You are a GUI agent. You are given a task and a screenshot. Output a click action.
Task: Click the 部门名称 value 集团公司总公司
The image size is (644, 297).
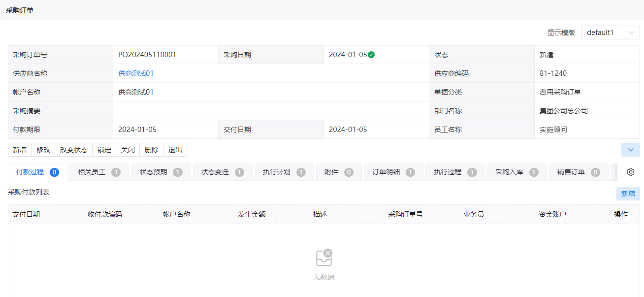click(x=564, y=111)
